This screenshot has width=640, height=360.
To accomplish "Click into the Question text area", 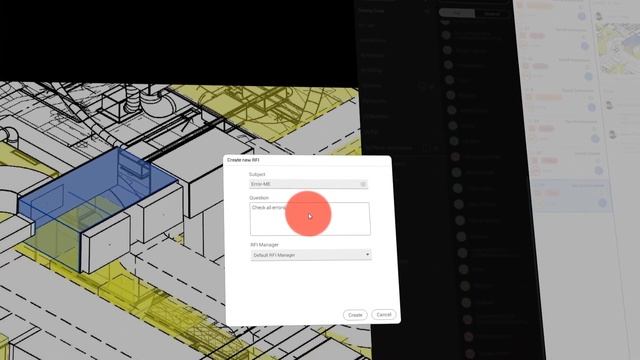I will click(x=310, y=219).
